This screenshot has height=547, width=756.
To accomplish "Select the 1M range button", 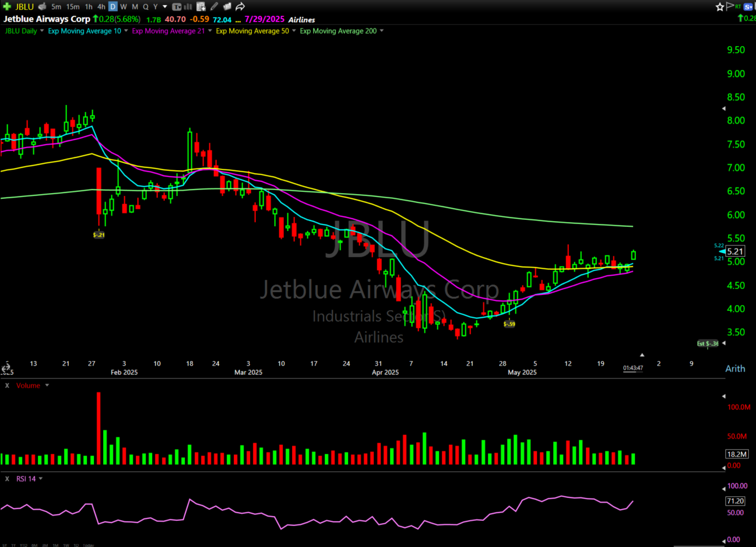I will click(x=56, y=545).
